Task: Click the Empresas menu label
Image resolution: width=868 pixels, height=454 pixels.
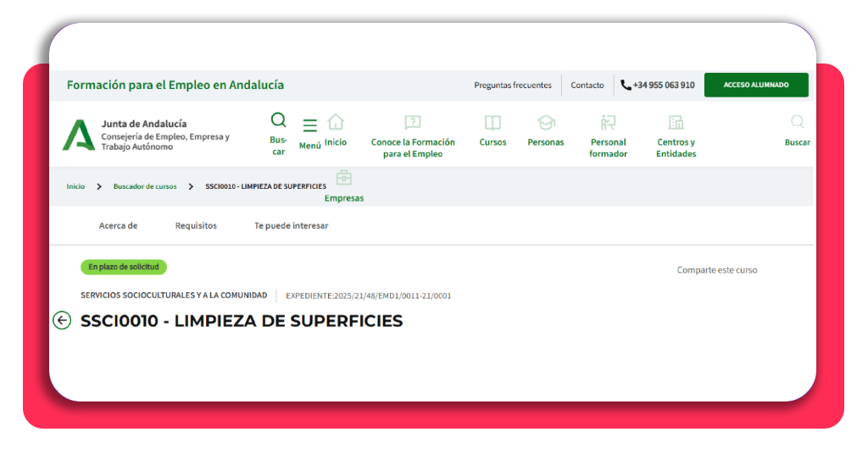Action: 344,198
